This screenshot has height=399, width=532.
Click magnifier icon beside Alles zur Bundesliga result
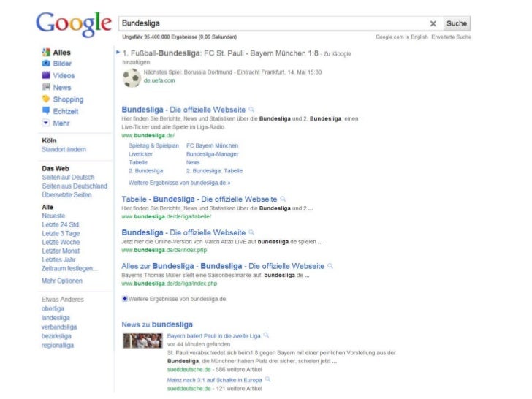[330, 266]
